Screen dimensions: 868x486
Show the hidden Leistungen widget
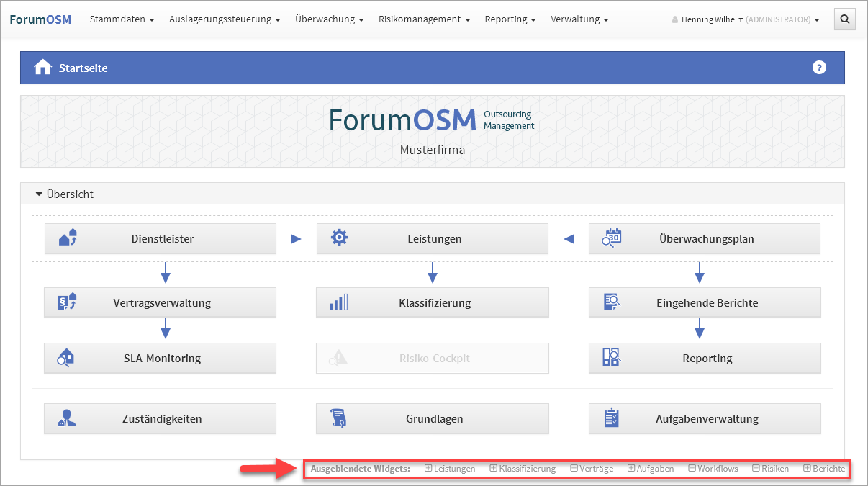[x=450, y=469]
